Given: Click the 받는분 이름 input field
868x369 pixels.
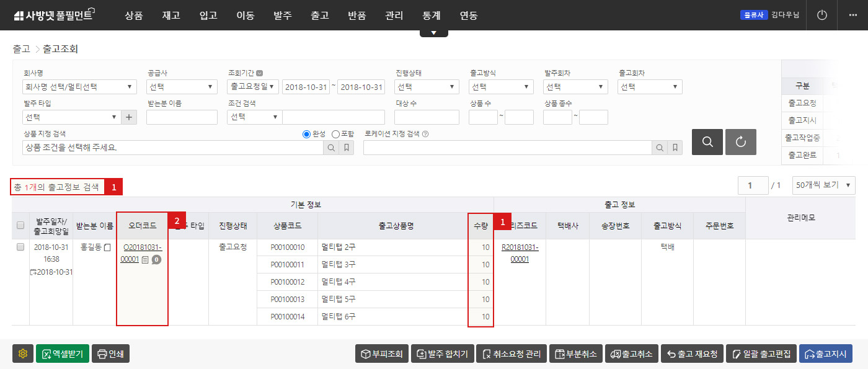Looking at the screenshot, I should pyautogui.click(x=182, y=117).
